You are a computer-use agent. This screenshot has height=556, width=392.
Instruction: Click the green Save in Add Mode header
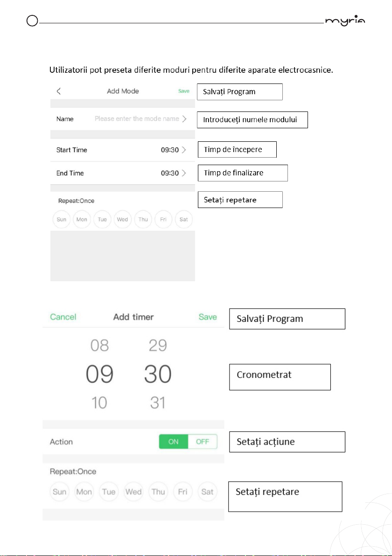[x=184, y=91]
